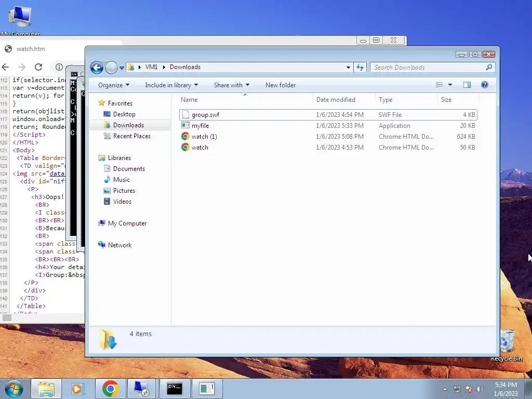This screenshot has width=532, height=399.
Task: Show hidden tray icons arrow
Action: pyautogui.click(x=445, y=389)
